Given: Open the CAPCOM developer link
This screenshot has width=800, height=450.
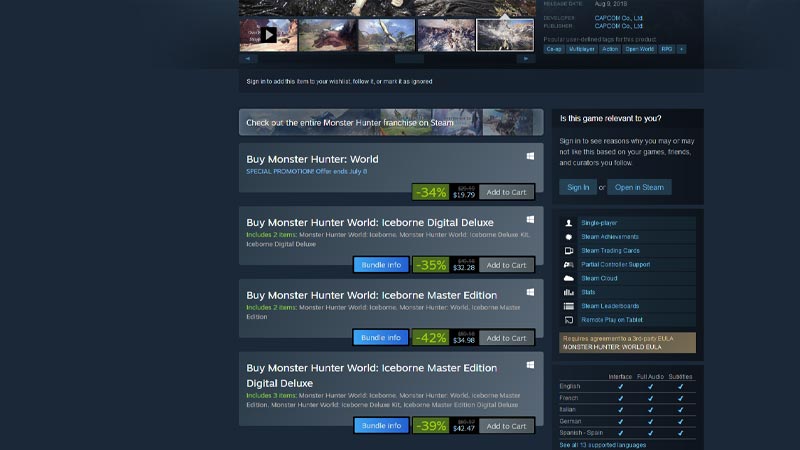Looking at the screenshot, I should (x=618, y=18).
